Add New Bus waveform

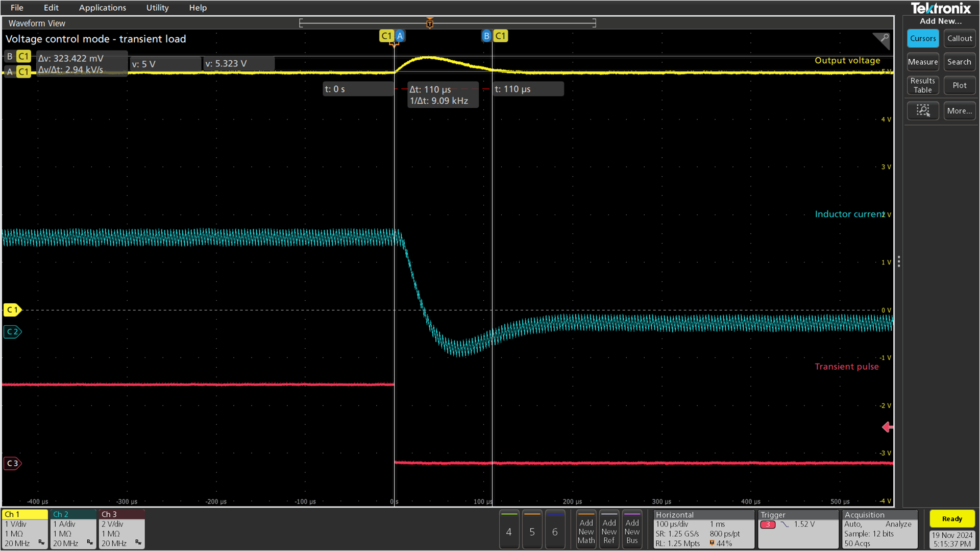pyautogui.click(x=632, y=530)
